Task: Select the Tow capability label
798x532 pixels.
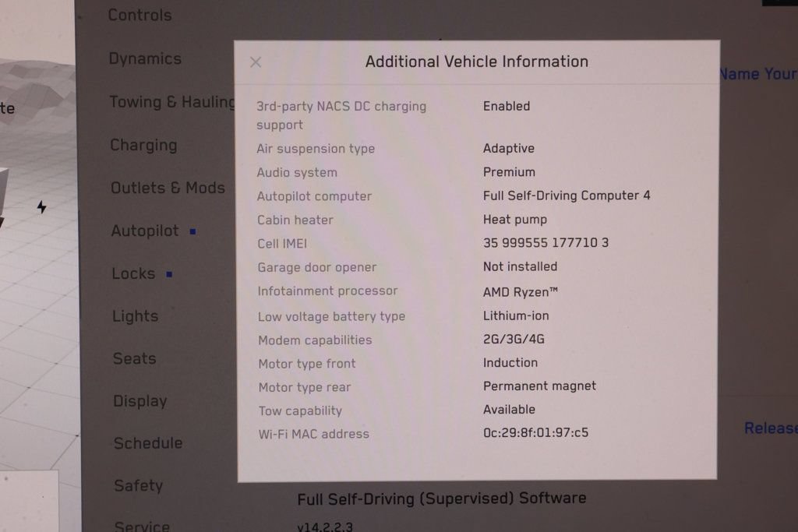Action: point(300,410)
